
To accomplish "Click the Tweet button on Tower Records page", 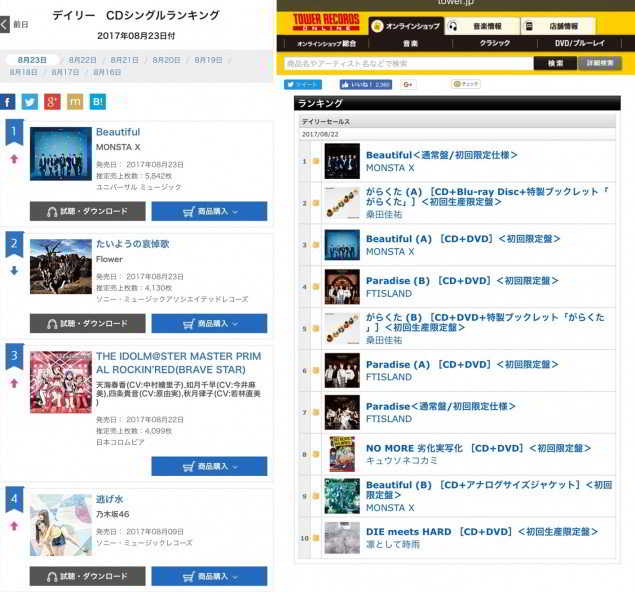I will pyautogui.click(x=303, y=84).
